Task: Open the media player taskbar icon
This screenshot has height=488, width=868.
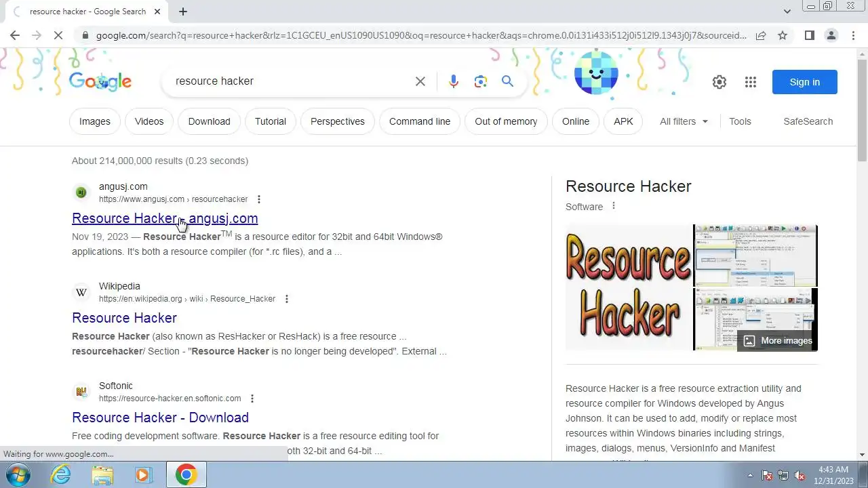Action: (143, 474)
